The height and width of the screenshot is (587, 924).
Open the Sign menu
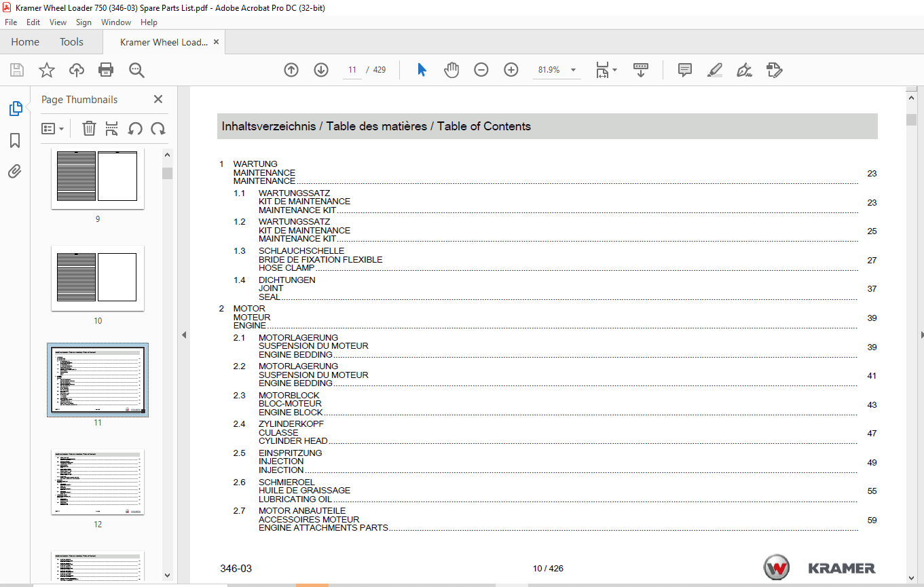tap(84, 22)
